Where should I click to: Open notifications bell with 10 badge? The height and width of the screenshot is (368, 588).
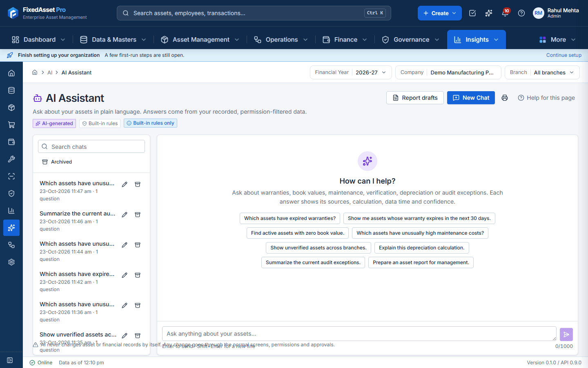click(x=505, y=13)
